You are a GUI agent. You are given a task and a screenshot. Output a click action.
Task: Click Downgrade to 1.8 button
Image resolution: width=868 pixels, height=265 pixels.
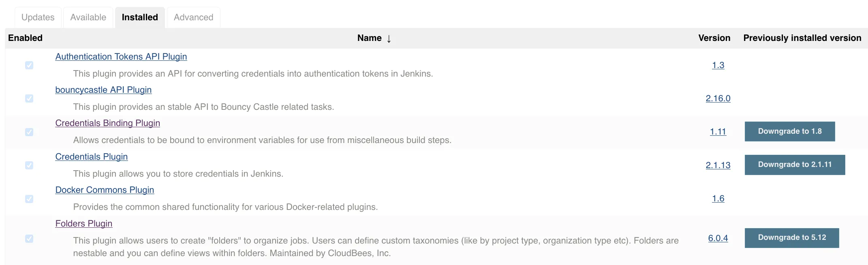tap(789, 131)
